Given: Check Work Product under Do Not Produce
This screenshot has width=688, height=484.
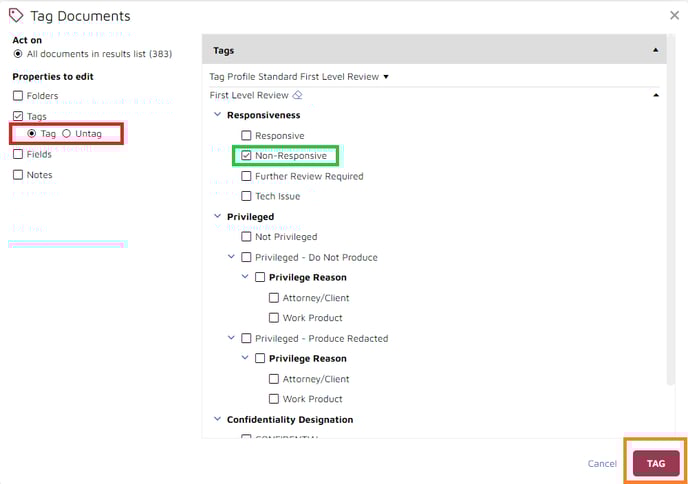Looking at the screenshot, I should [x=274, y=318].
